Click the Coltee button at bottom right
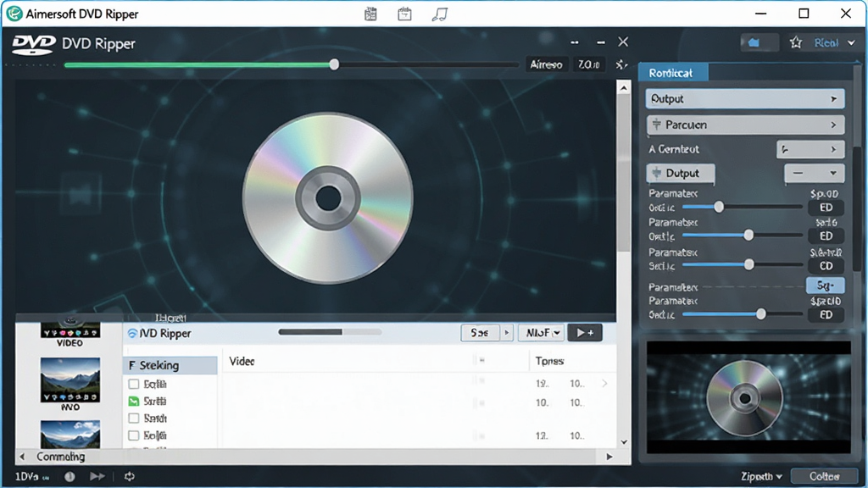868x488 pixels. point(824,476)
